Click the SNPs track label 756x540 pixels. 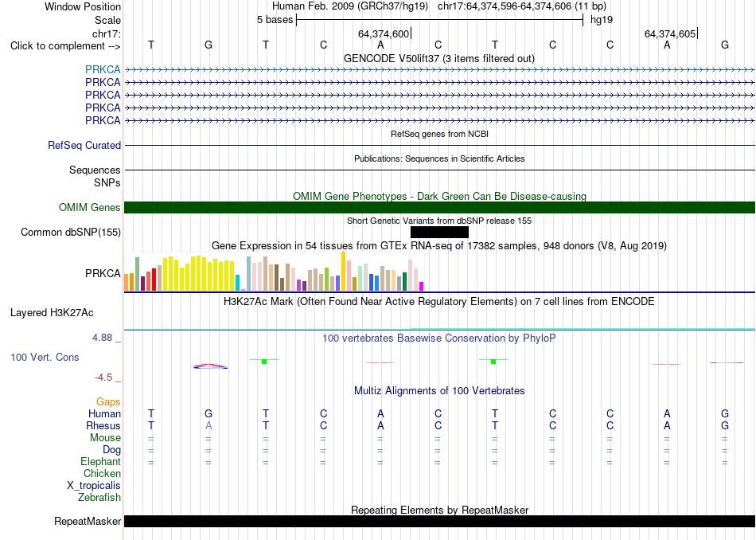coord(107,183)
